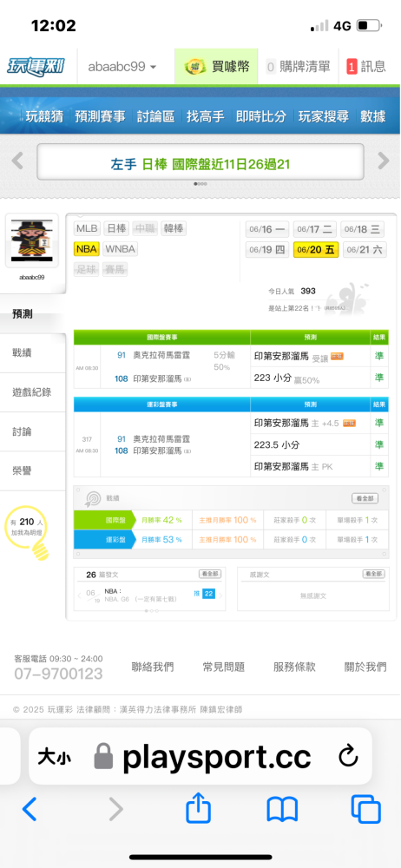This screenshot has width=401, height=868.
Task: Open 常見問題 footer link
Action: pos(224,667)
